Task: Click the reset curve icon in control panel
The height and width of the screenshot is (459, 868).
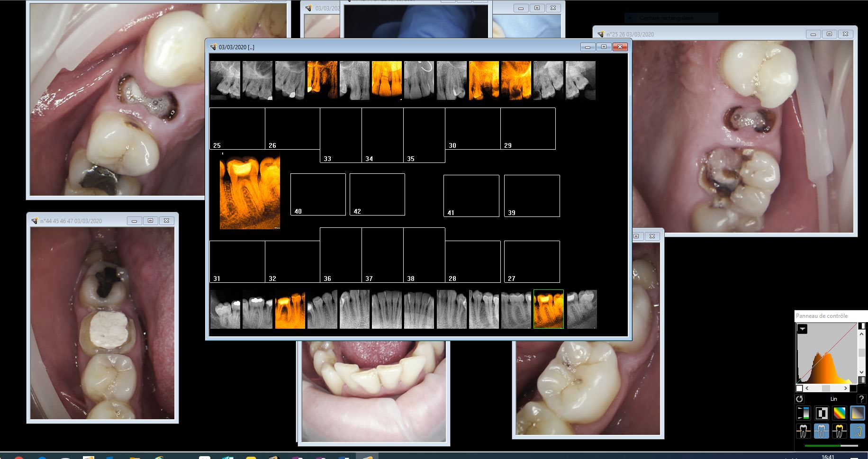Action: coord(800,399)
